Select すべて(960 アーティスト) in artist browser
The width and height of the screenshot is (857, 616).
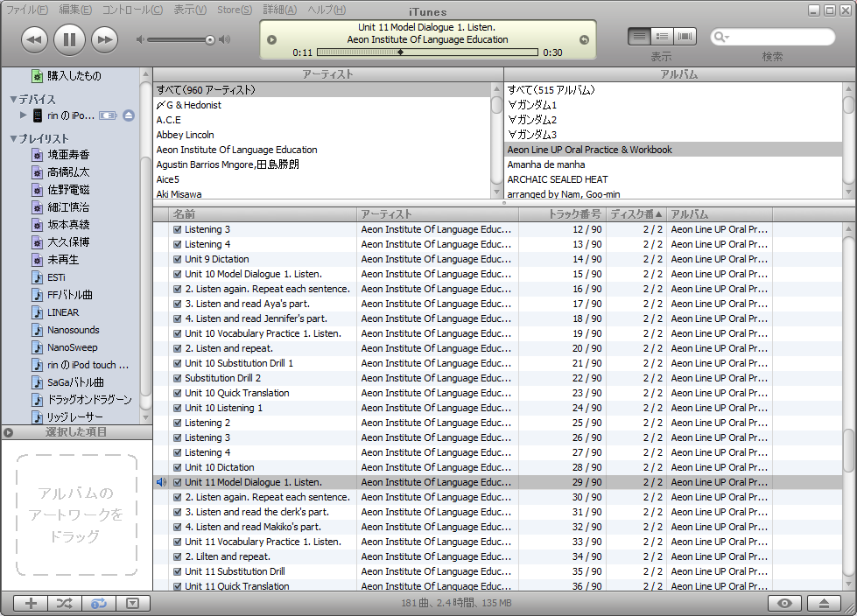click(x=322, y=90)
